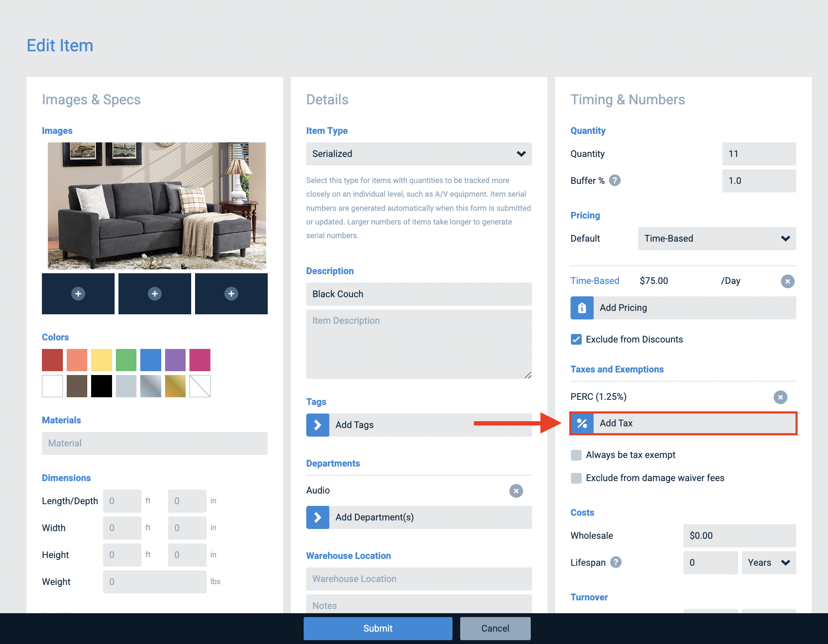
Task: Select the red color swatch
Action: [52, 360]
